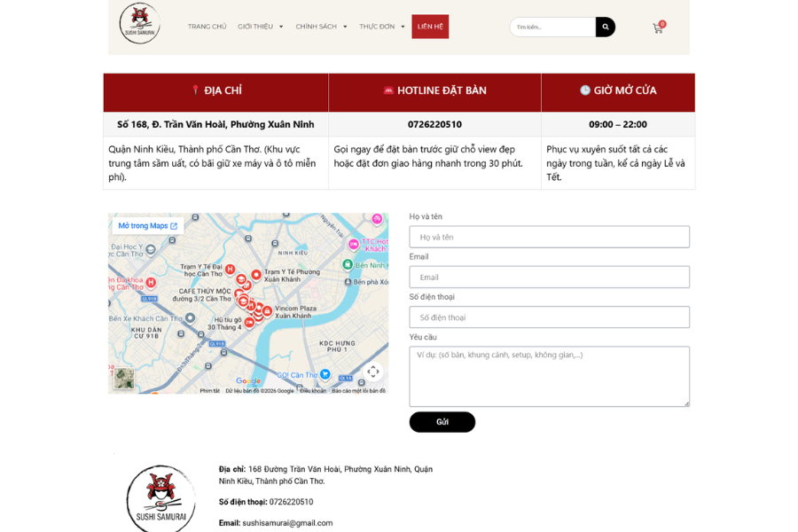This screenshot has width=798, height=532.
Task: Go to the Trang Chủ menu item
Action: coord(207,27)
